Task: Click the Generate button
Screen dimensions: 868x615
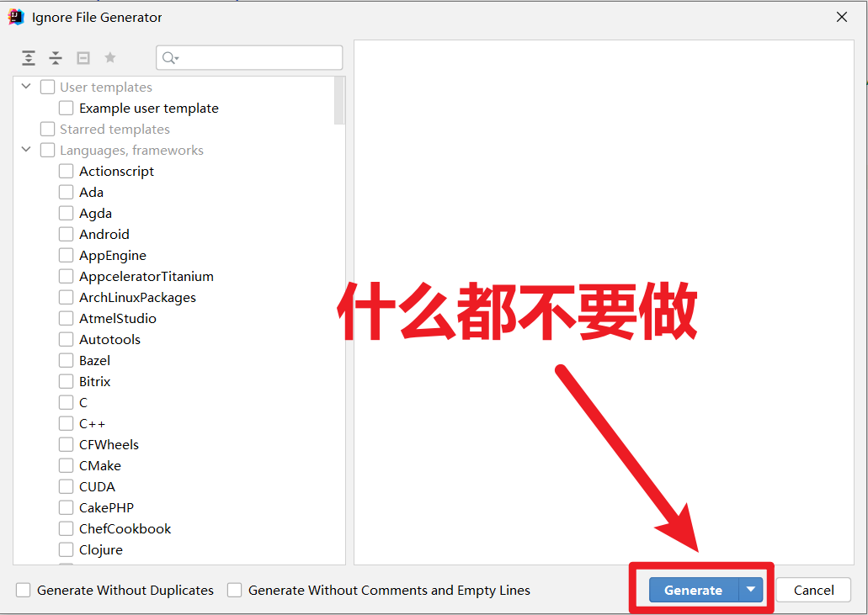Action: [x=694, y=590]
